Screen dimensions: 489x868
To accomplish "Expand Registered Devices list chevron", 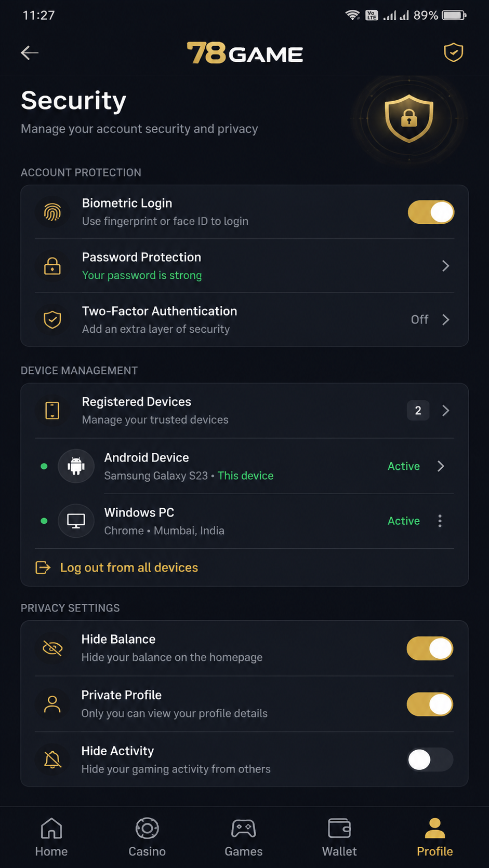I will click(x=445, y=411).
